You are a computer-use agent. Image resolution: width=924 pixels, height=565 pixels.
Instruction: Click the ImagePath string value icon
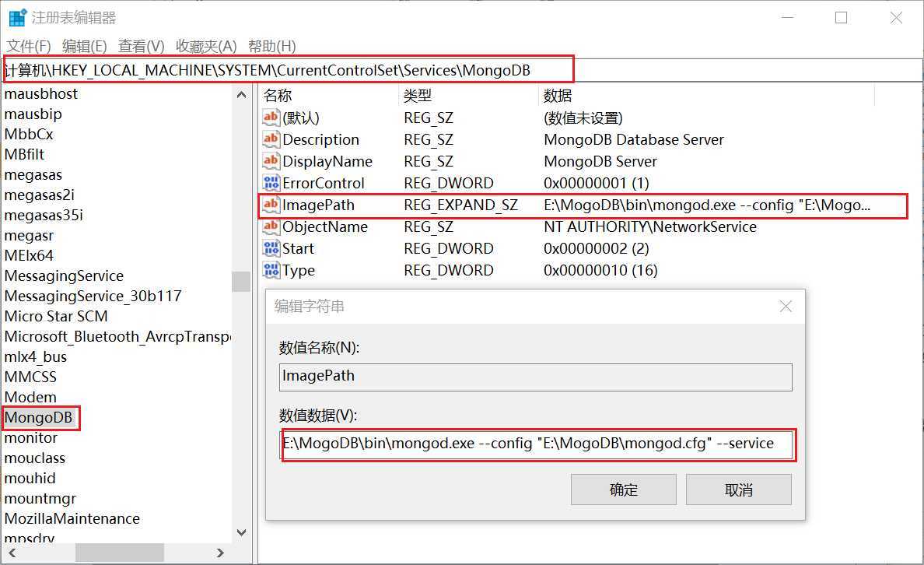coord(271,205)
